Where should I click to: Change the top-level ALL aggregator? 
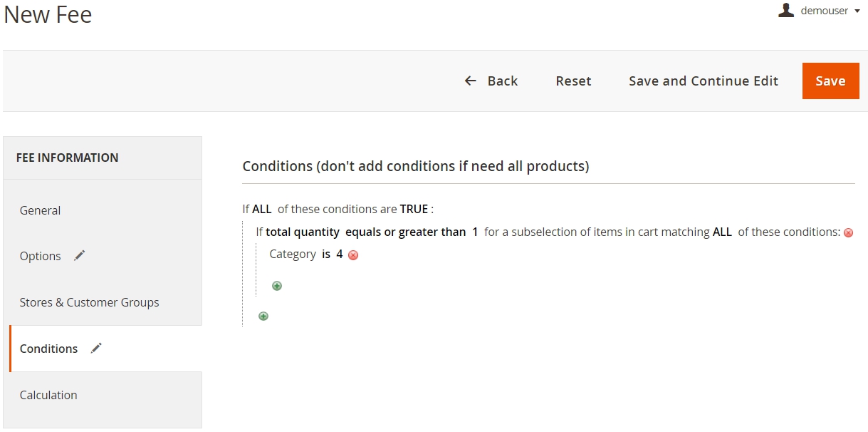coord(262,209)
